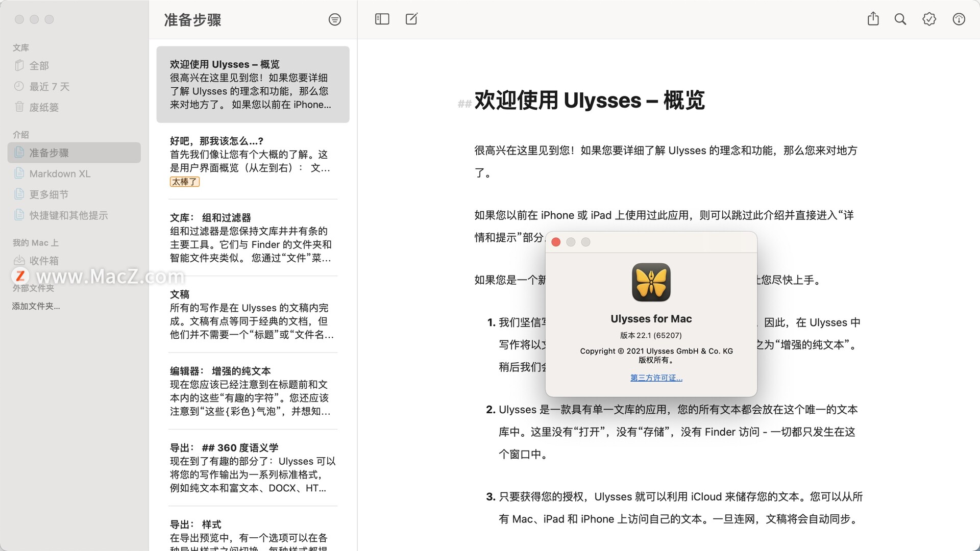This screenshot has width=980, height=551.
Task: Click the search magnifier icon
Action: click(x=900, y=19)
